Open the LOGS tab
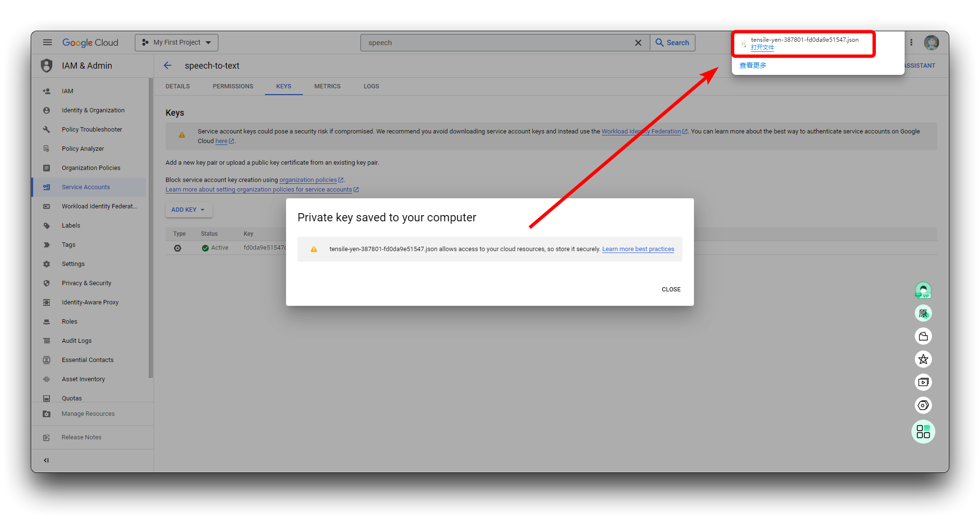The height and width of the screenshot is (519, 980). click(371, 86)
